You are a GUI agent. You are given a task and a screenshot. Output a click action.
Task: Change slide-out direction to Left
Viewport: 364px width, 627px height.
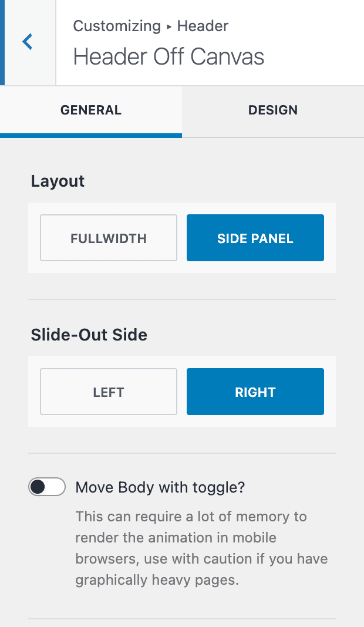108,392
